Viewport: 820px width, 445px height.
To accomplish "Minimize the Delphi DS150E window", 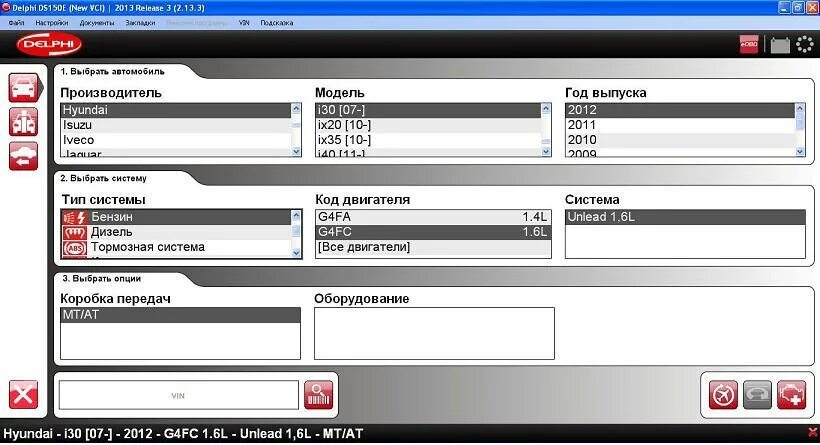I will [784, 7].
